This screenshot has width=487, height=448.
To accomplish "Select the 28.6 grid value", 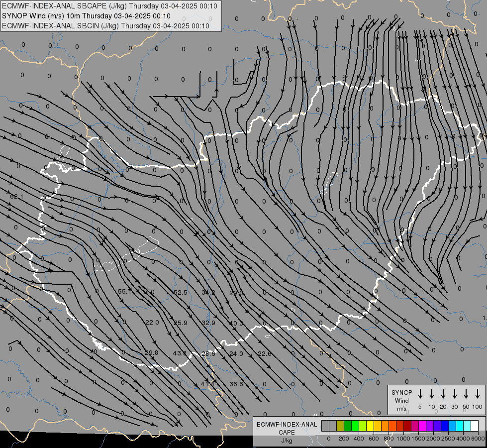I will coord(208,354).
